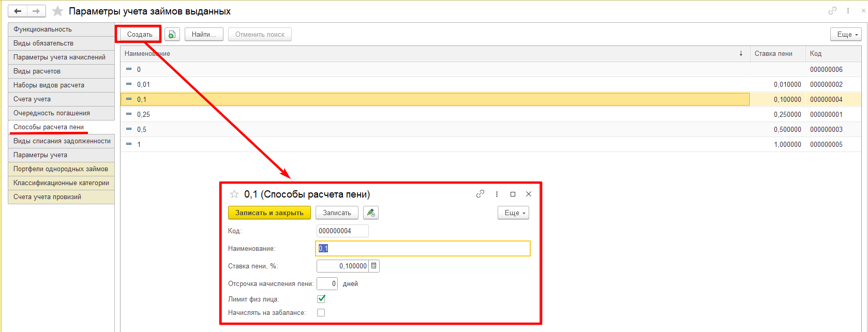This screenshot has height=332, width=868.
Task: Click the pencil edit icon beside Записать
Action: 370,213
